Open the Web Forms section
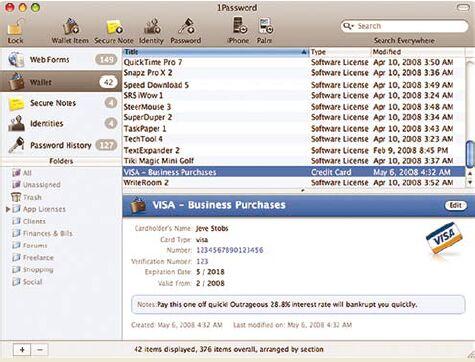Image resolution: width=475 pixels, height=362 pixels. pyautogui.click(x=61, y=59)
